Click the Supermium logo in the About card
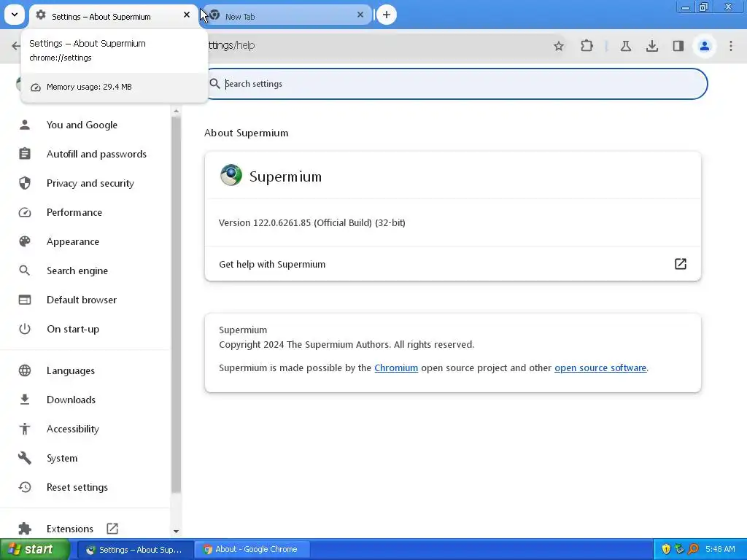 pyautogui.click(x=231, y=175)
